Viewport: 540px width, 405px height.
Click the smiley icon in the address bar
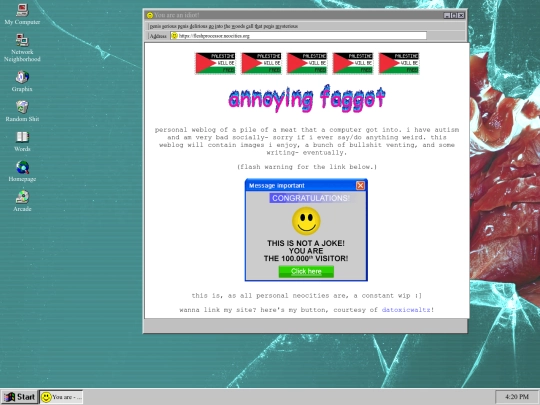174,35
